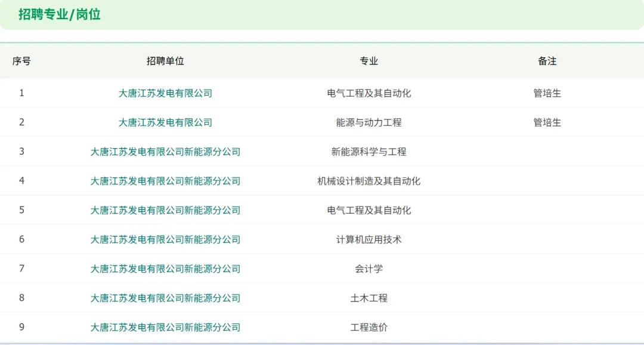Screen dimensions: 644x345
Task: Click 管培生 remark in row 1
Action: point(547,93)
